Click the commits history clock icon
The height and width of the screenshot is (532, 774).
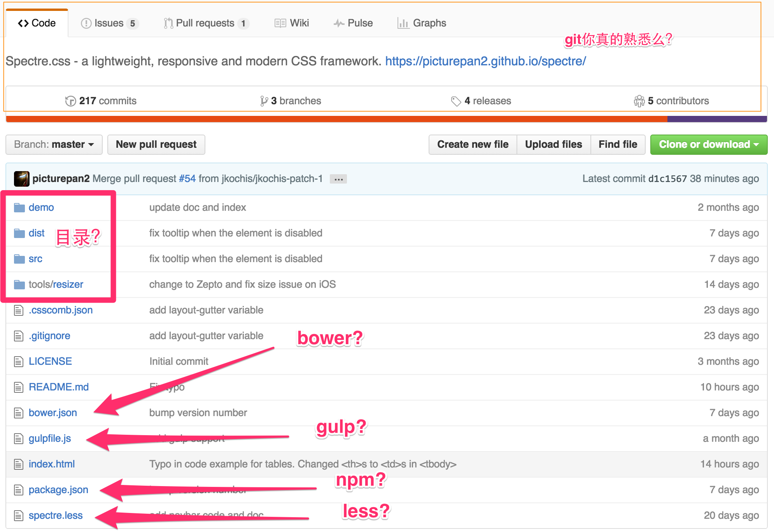click(x=70, y=101)
